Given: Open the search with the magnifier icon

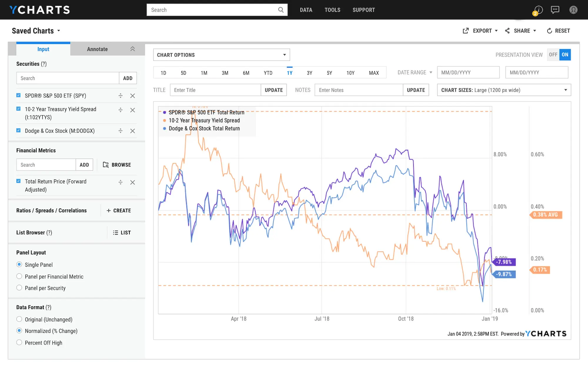Looking at the screenshot, I should (x=281, y=10).
